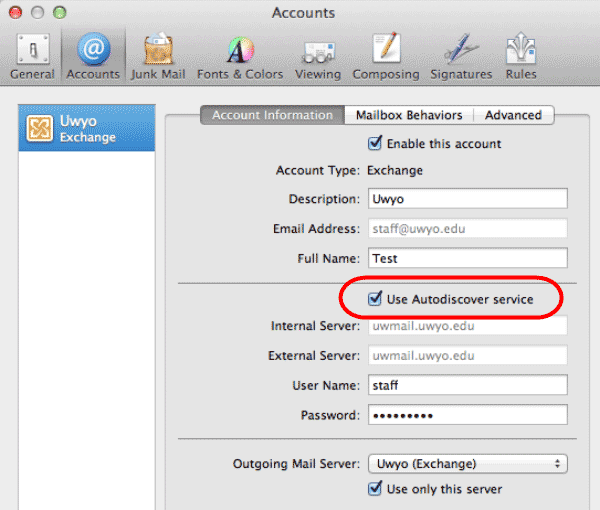Click the Password field

point(468,415)
